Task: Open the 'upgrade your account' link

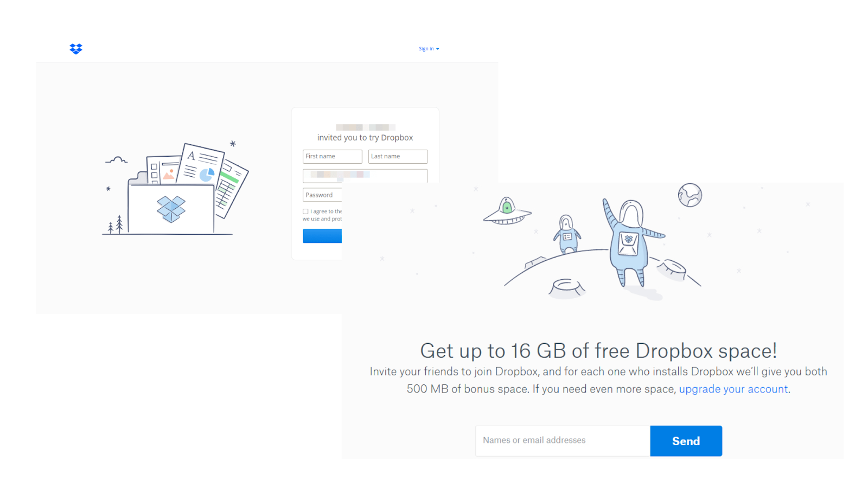Action: tap(733, 389)
